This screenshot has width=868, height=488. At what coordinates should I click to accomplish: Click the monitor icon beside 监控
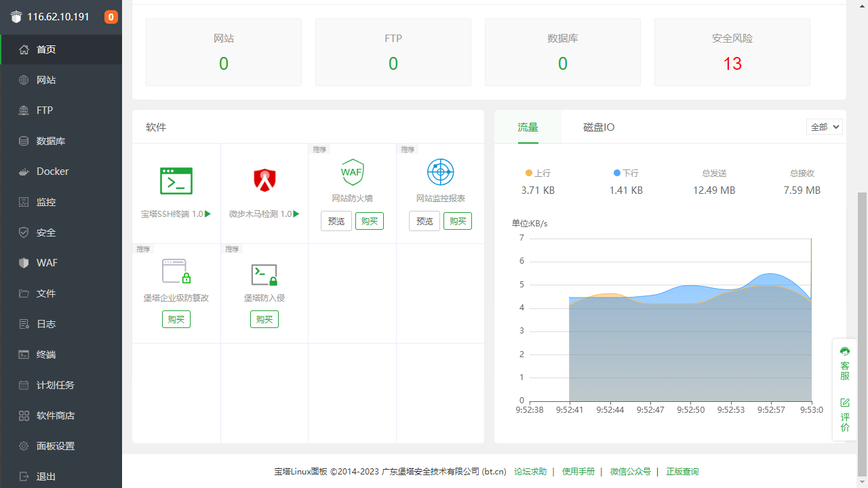24,202
